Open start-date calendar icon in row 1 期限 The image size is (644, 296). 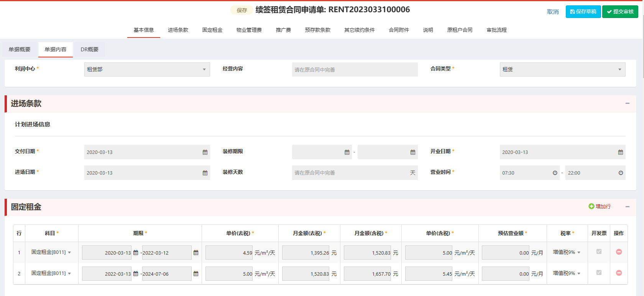tap(136, 253)
